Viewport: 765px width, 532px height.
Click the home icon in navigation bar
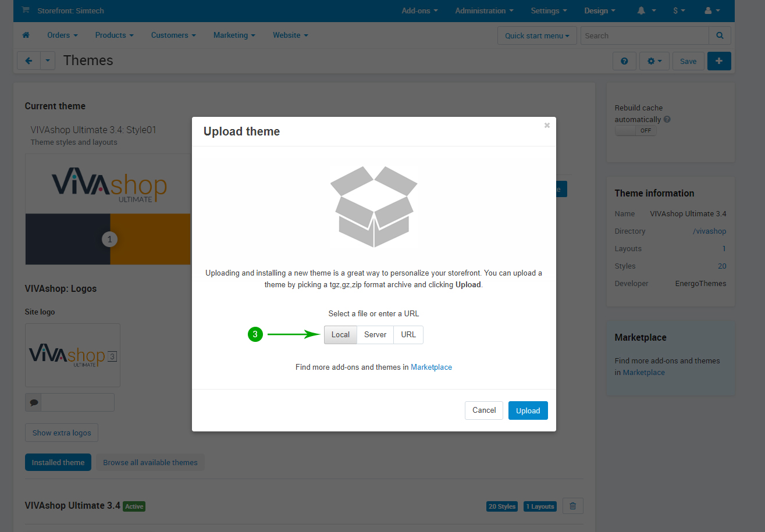(x=26, y=35)
